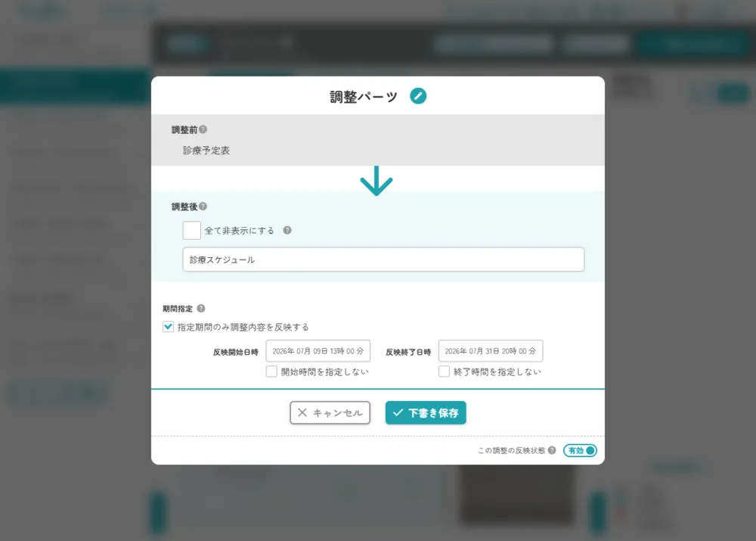Click the 診療予定表 text in 調整前
Image resolution: width=756 pixels, height=541 pixels.
click(x=206, y=151)
